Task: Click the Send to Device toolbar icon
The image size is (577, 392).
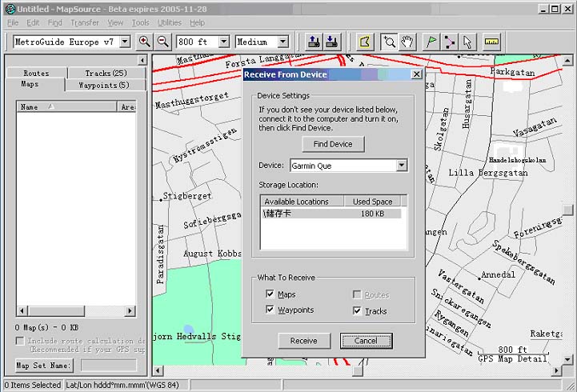Action: tap(314, 42)
